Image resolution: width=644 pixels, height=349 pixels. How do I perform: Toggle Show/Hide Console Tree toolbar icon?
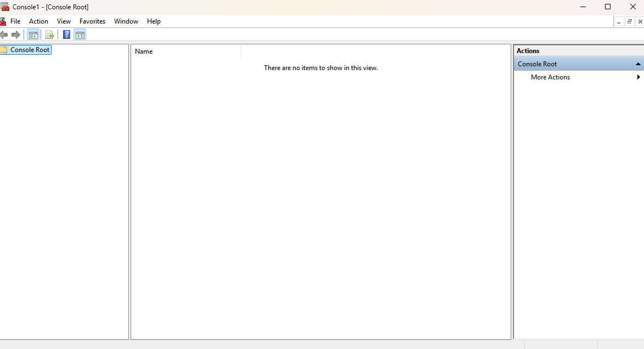tap(33, 35)
